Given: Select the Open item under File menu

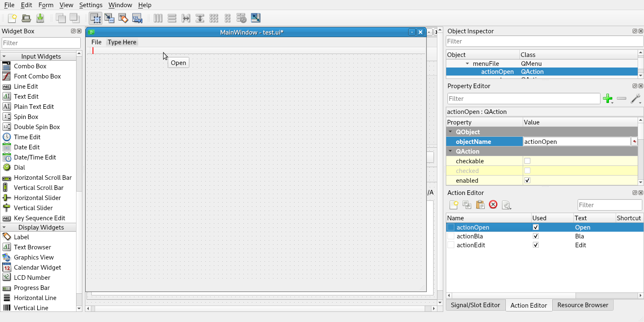Looking at the screenshot, I should coord(178,62).
